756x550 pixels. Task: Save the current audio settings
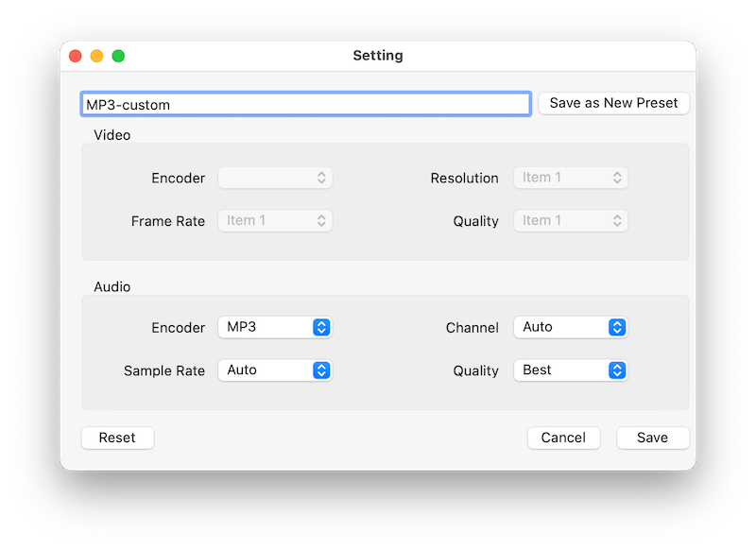pyautogui.click(x=652, y=438)
